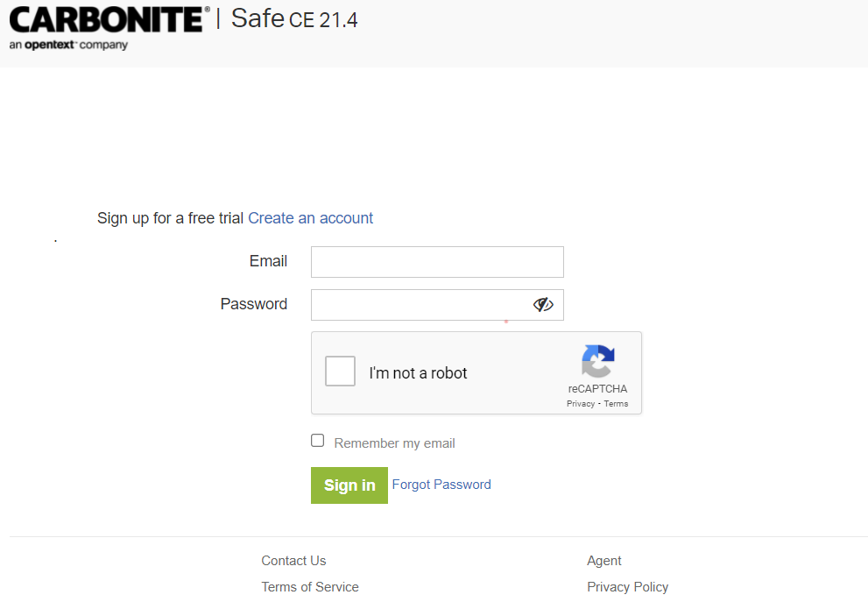Open the reCAPTCHA Terms link
The image size is (868, 616).
click(616, 403)
